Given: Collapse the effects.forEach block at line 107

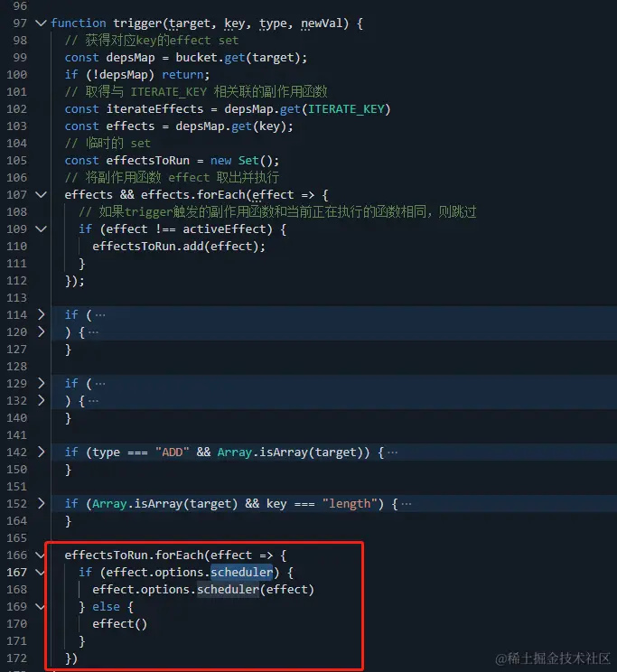Looking at the screenshot, I should [41, 195].
